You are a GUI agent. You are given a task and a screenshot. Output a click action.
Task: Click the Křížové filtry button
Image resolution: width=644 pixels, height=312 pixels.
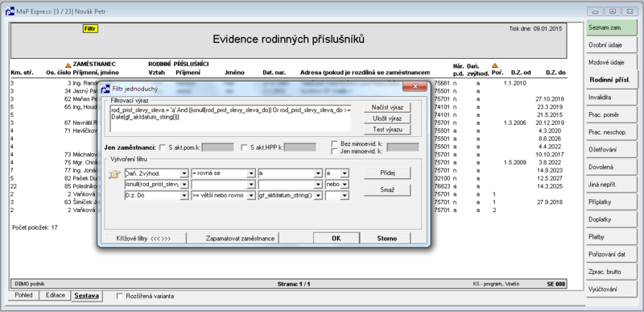[144, 239]
